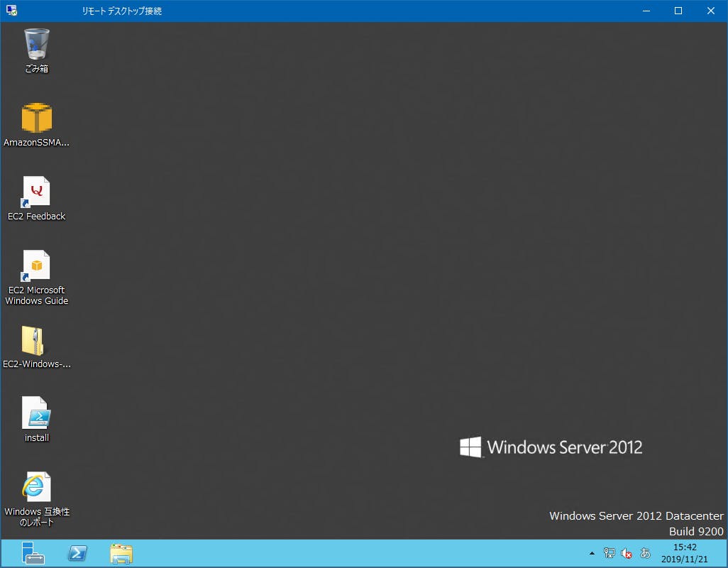The image size is (728, 568).
Task: Show hidden system tray icons
Action: click(592, 553)
